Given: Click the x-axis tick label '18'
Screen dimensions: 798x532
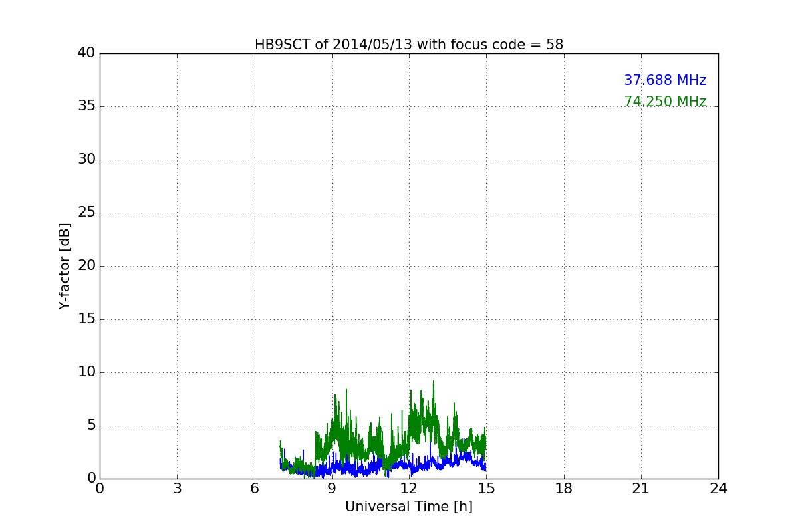Looking at the screenshot, I should tap(564, 489).
